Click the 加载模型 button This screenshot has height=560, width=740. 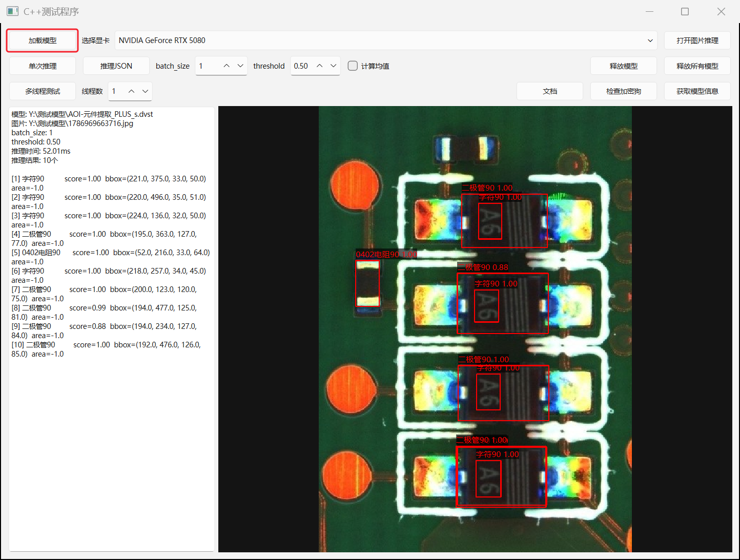point(43,40)
